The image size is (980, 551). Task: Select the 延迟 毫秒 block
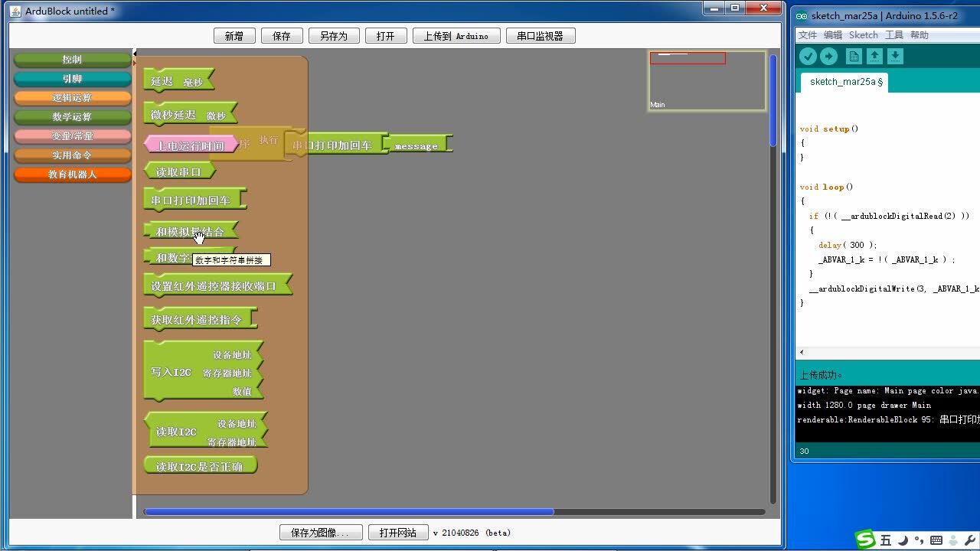179,81
